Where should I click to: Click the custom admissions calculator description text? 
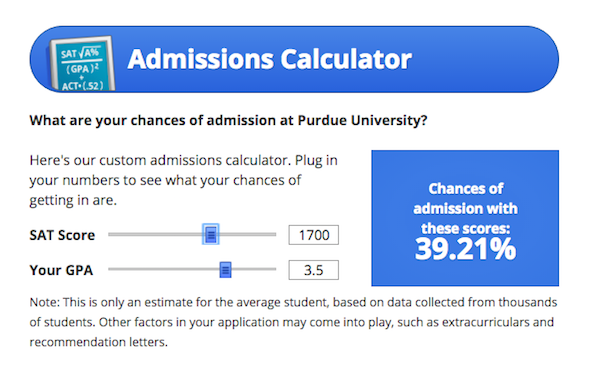(x=184, y=180)
